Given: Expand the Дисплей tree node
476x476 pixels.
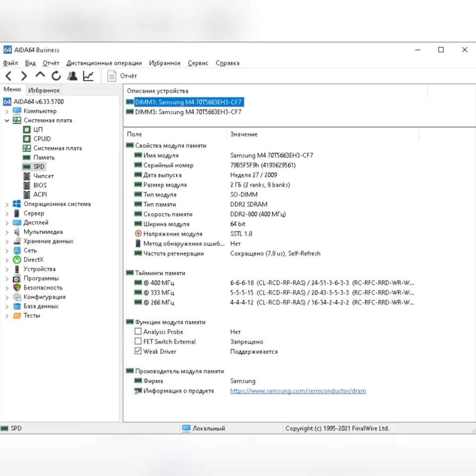Looking at the screenshot, I should 6,223.
